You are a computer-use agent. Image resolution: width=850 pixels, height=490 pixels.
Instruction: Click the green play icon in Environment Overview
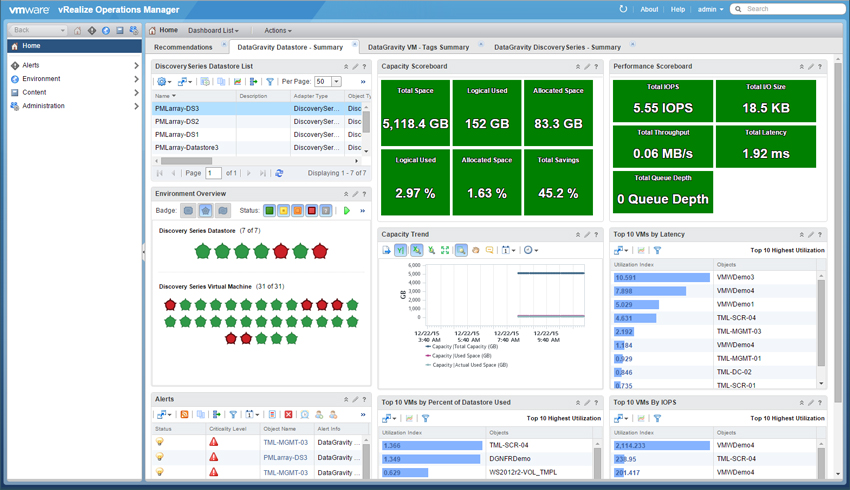click(x=347, y=210)
